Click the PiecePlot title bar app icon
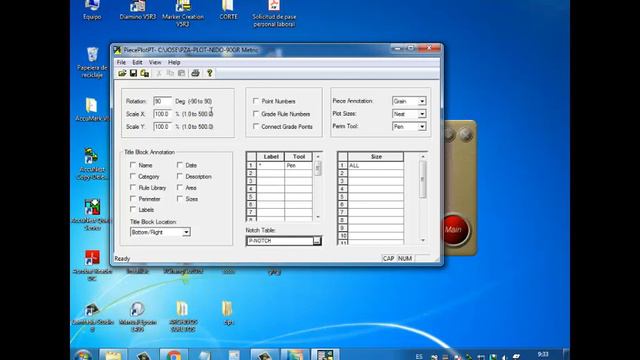 [118, 50]
